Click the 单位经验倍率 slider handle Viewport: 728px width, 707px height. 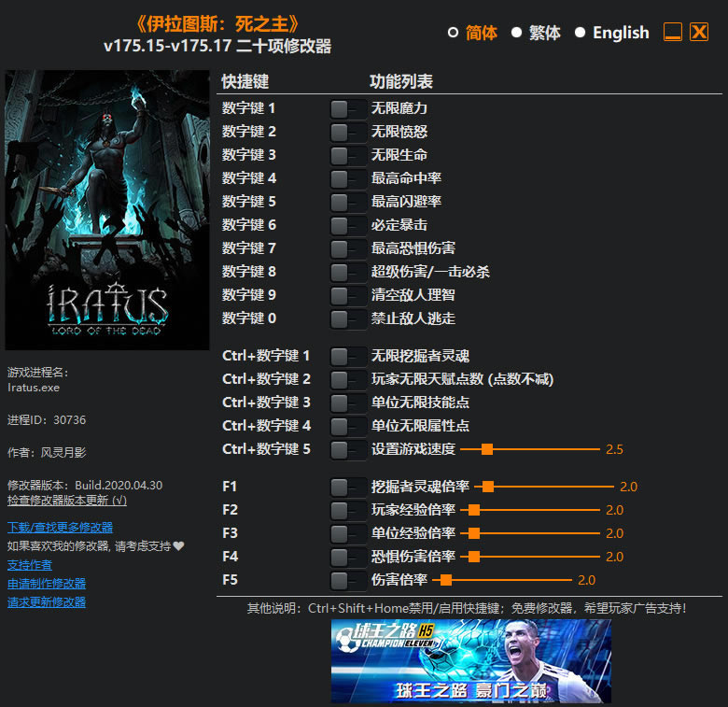point(474,533)
